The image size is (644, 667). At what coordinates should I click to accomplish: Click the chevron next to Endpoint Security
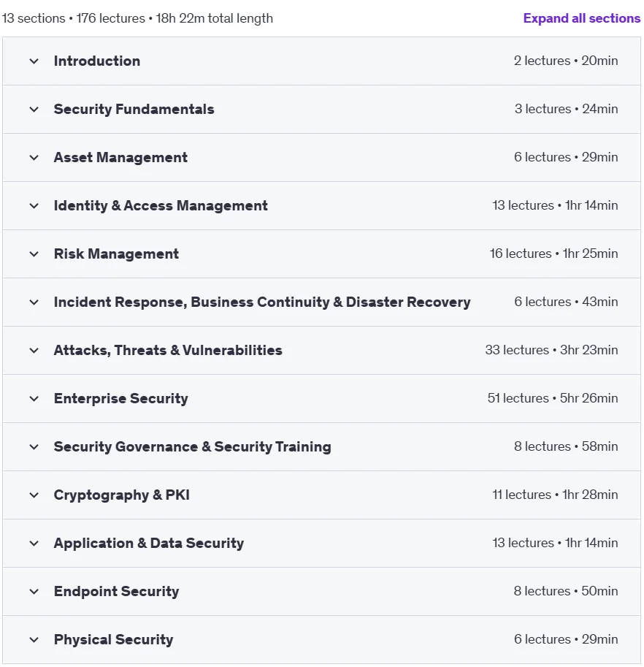[34, 591]
